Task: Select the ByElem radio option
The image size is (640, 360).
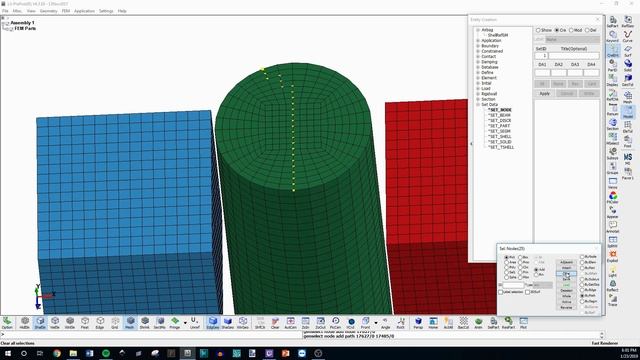Action: tap(582, 262)
